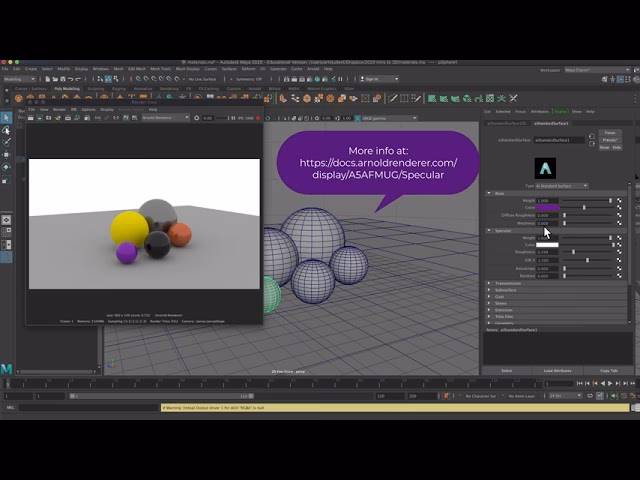Click the input connection icon by node name

(x=592, y=136)
